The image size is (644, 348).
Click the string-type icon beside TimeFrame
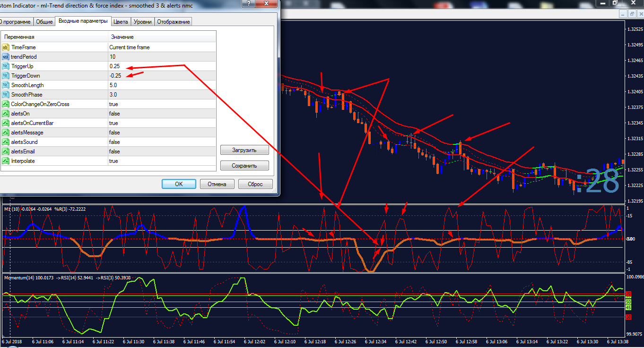click(6, 47)
